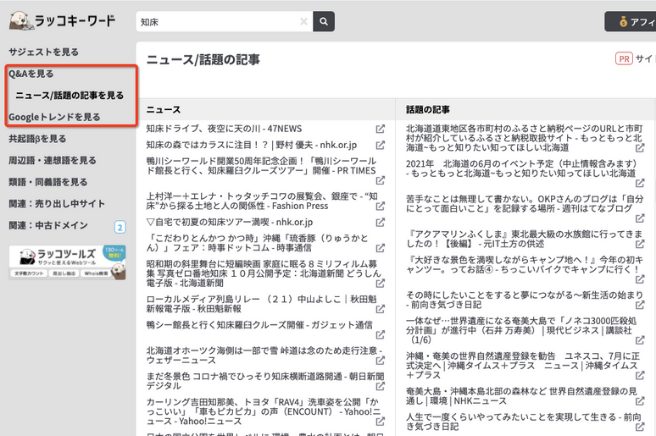656x436 pixels.
Task: Click external link icon for ふるさと納税 article
Action: pos(640,148)
